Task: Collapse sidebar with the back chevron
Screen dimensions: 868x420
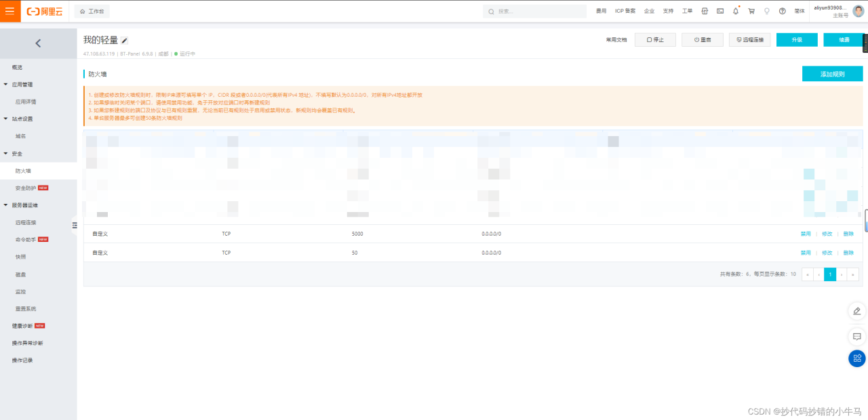Action: point(38,43)
